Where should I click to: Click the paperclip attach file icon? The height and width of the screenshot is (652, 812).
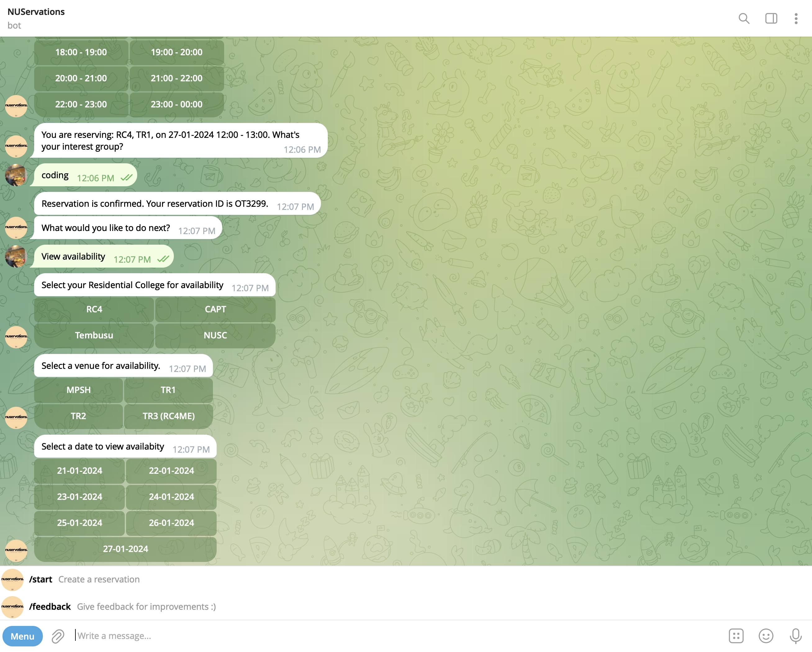pyautogui.click(x=58, y=636)
